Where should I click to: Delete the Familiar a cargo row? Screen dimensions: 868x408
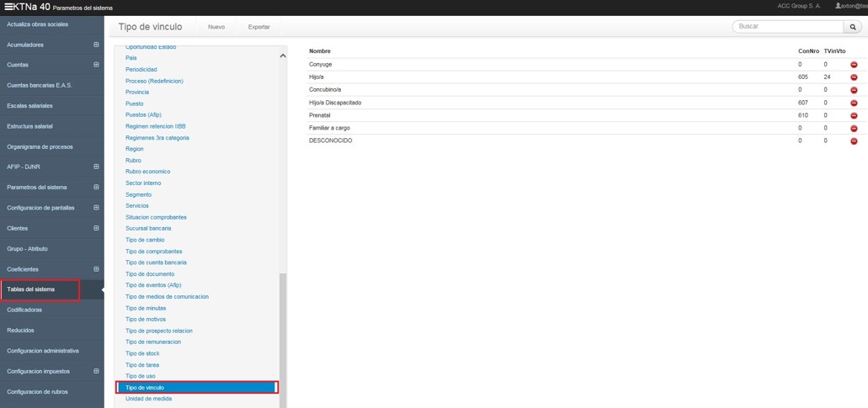click(x=854, y=128)
